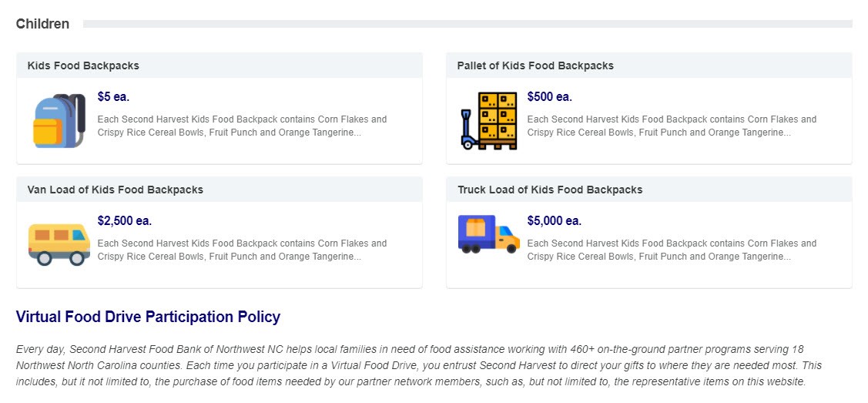The height and width of the screenshot is (403, 868).
Task: Click the yellow van icon
Action: [x=59, y=243]
